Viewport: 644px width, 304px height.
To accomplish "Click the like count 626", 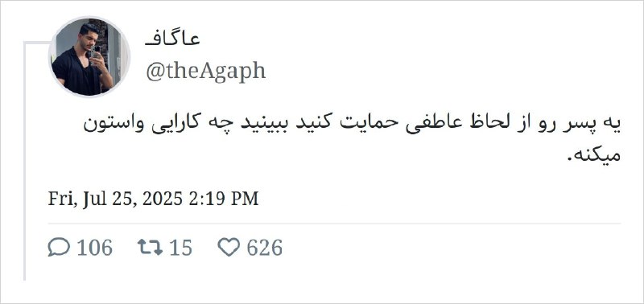I will click(x=265, y=248).
